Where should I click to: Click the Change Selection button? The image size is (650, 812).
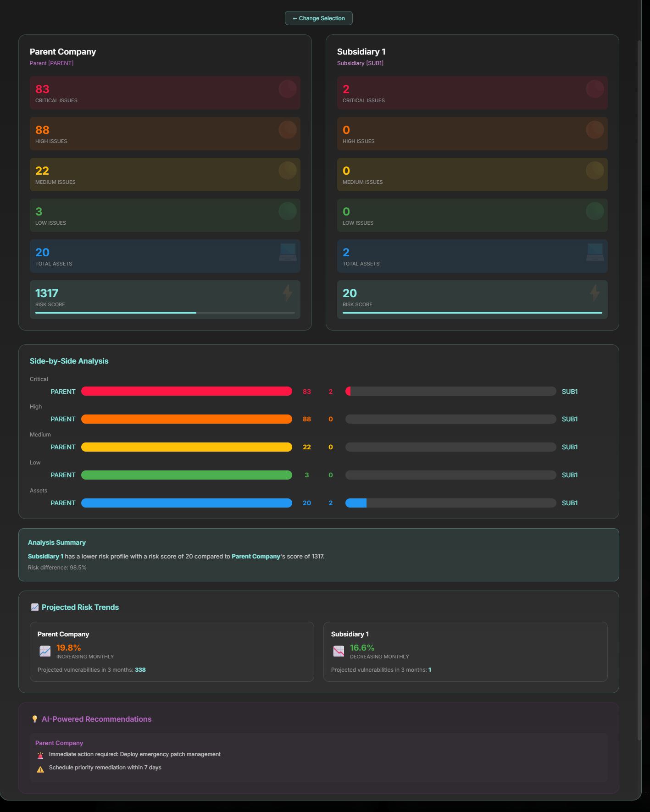point(318,18)
